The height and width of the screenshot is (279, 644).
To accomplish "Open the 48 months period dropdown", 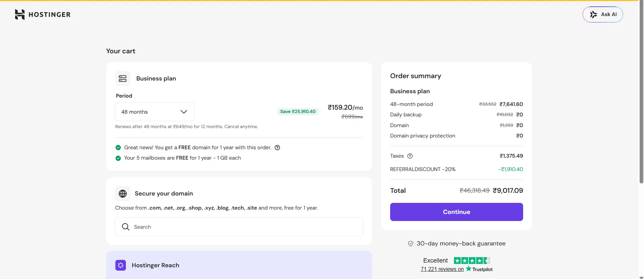I will pos(155,112).
